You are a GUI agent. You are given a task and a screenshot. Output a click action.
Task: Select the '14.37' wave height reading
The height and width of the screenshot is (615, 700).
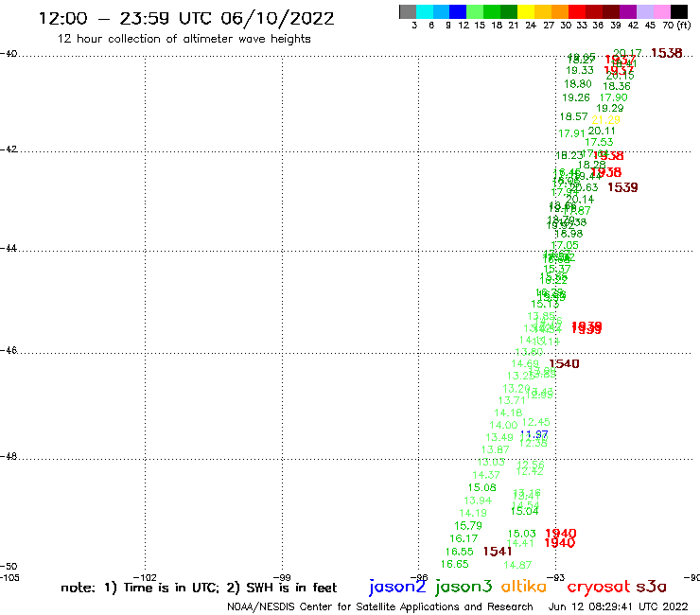click(x=486, y=475)
